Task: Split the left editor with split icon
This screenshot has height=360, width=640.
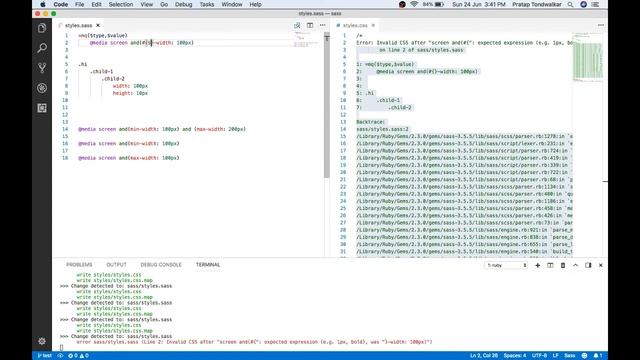Action: (310, 25)
